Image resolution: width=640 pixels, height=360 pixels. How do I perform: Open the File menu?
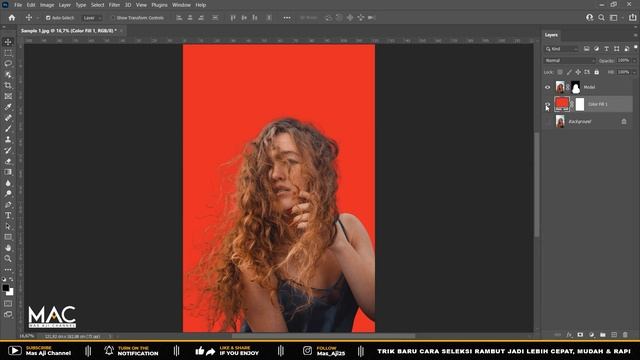pyautogui.click(x=18, y=5)
